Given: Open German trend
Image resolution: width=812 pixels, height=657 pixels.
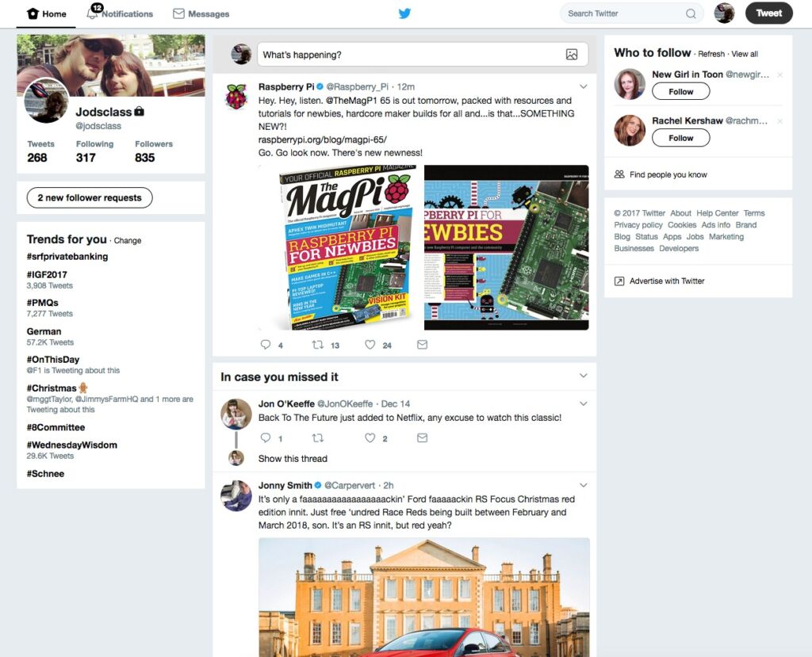Looking at the screenshot, I should tap(44, 331).
